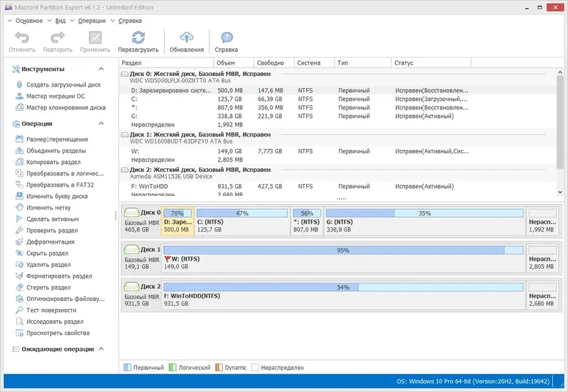Click the Redo (Повторить) toolbar icon
The width and height of the screenshot is (568, 392).
[x=58, y=38]
